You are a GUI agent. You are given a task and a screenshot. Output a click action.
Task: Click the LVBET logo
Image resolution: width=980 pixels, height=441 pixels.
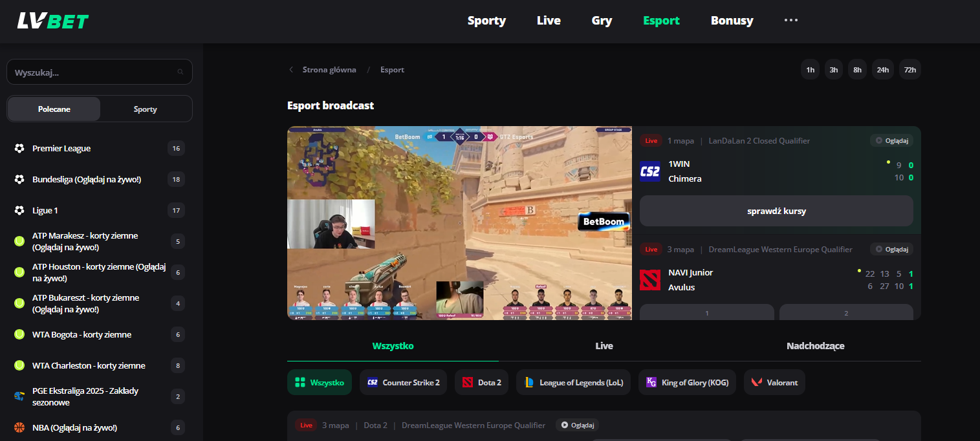pos(52,21)
